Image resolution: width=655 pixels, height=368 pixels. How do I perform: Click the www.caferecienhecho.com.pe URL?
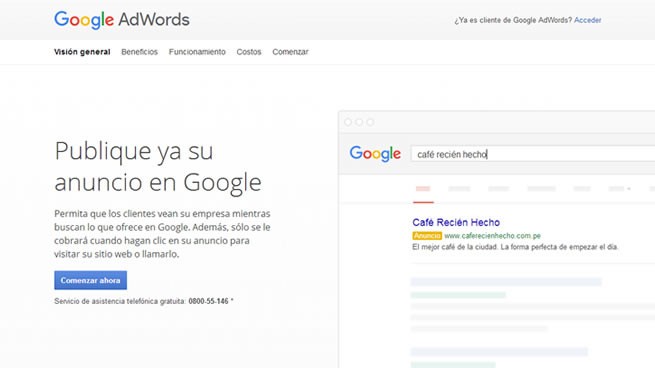pyautogui.click(x=493, y=236)
